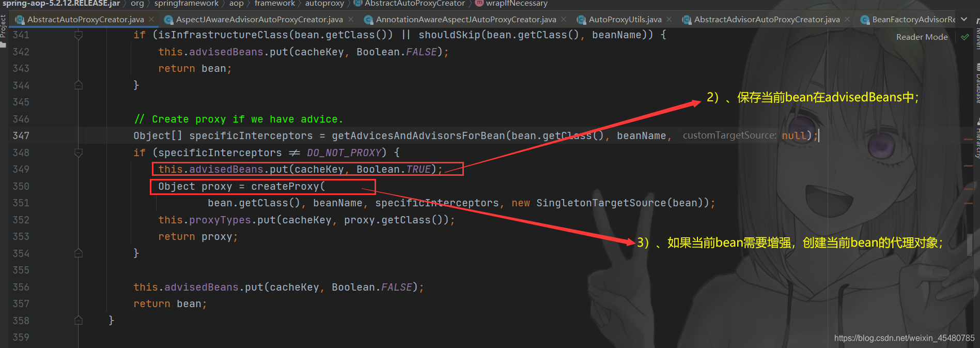Click 'DO_NOT_PROXY' constant on line 348
The height and width of the screenshot is (348, 980).
[x=344, y=153]
